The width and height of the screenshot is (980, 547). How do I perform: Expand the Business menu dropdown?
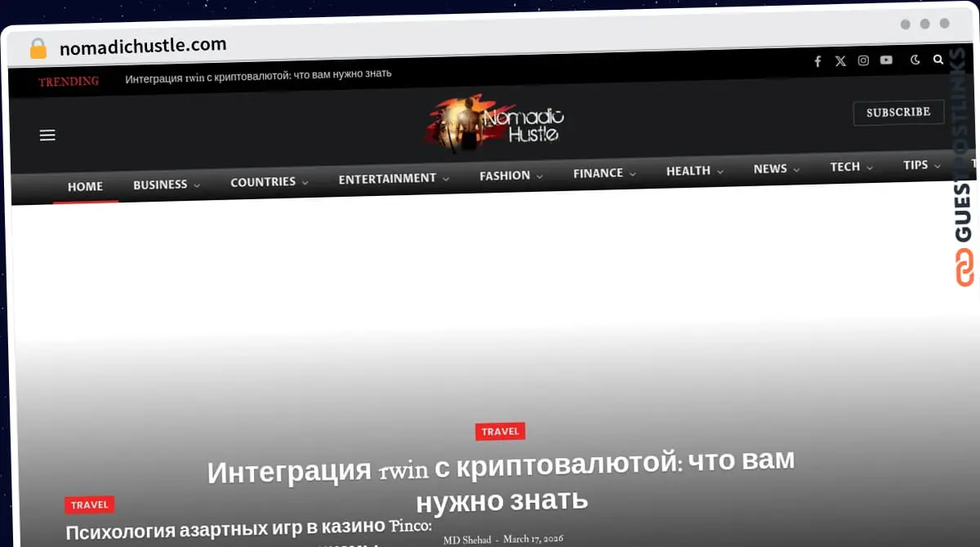(167, 185)
